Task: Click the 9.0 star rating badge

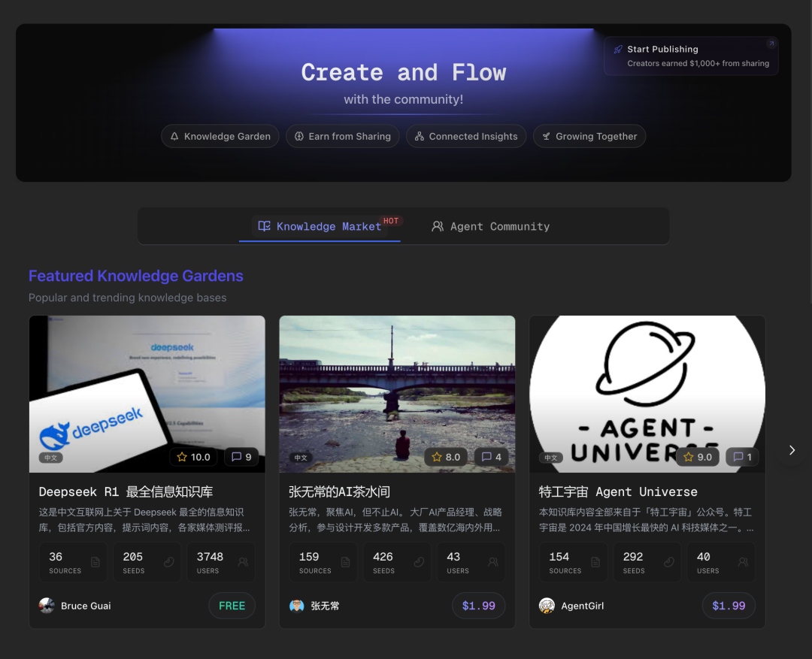Action: click(x=698, y=457)
